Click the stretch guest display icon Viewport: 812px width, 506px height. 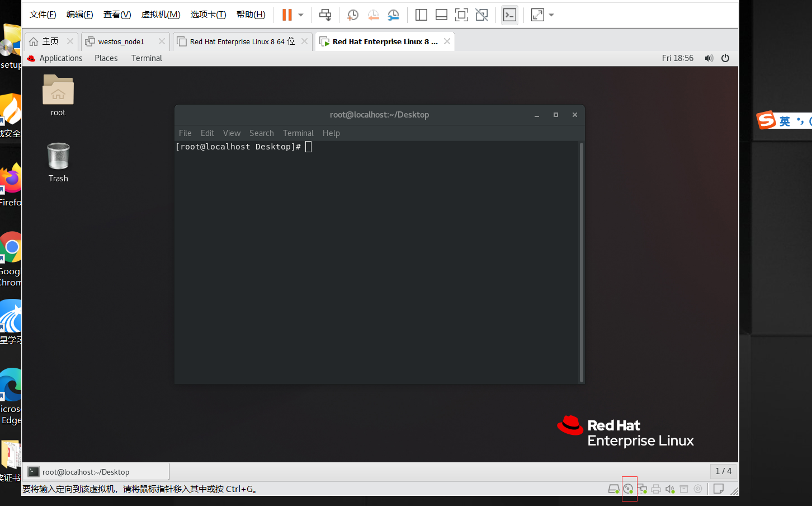point(537,15)
